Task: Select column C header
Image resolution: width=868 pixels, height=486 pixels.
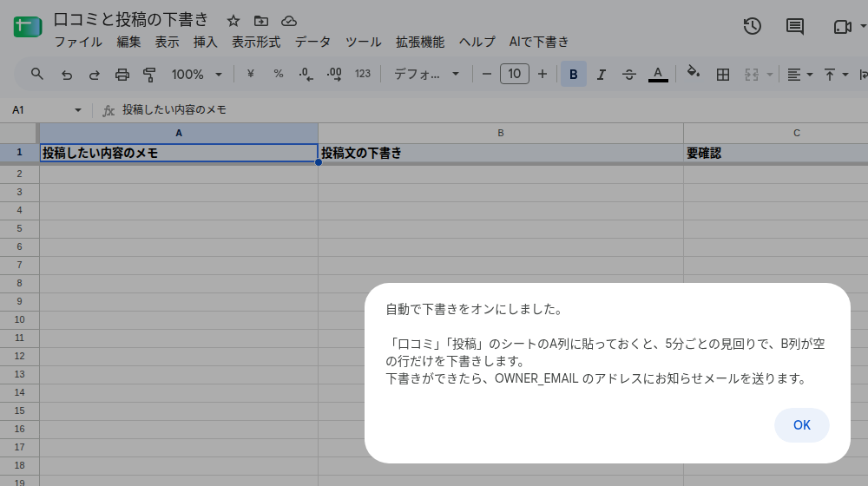Action: [775, 133]
